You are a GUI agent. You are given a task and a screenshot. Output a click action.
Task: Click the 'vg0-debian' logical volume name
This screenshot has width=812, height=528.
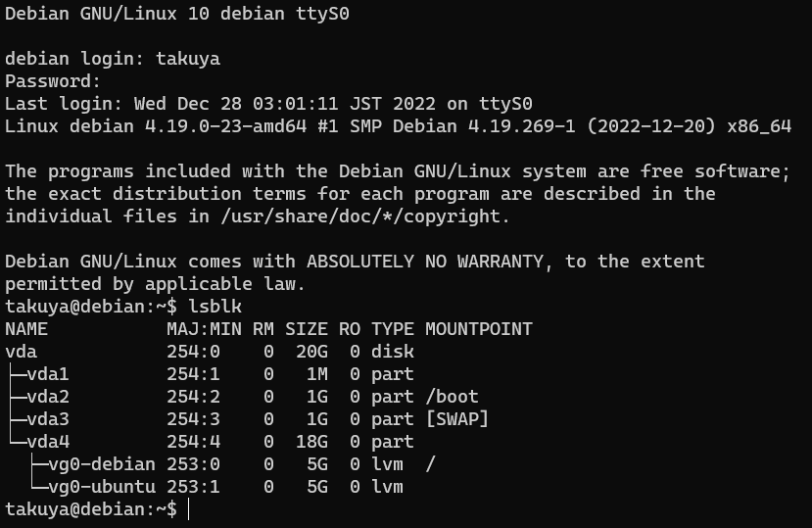point(102,464)
